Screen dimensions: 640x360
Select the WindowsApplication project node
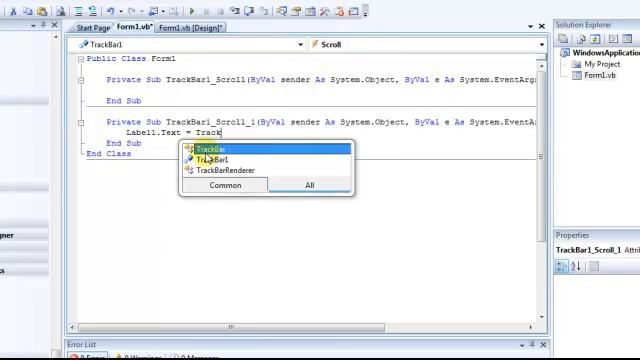600,53
